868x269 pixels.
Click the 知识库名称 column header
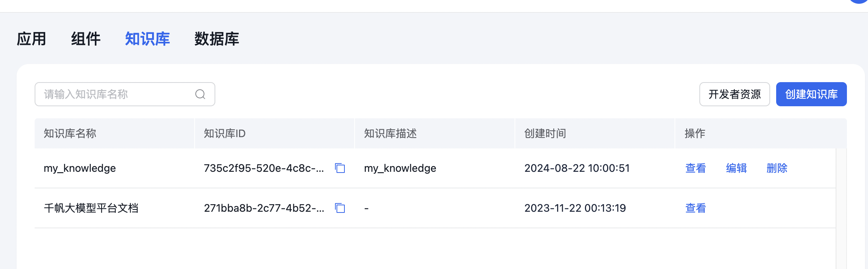tap(70, 133)
